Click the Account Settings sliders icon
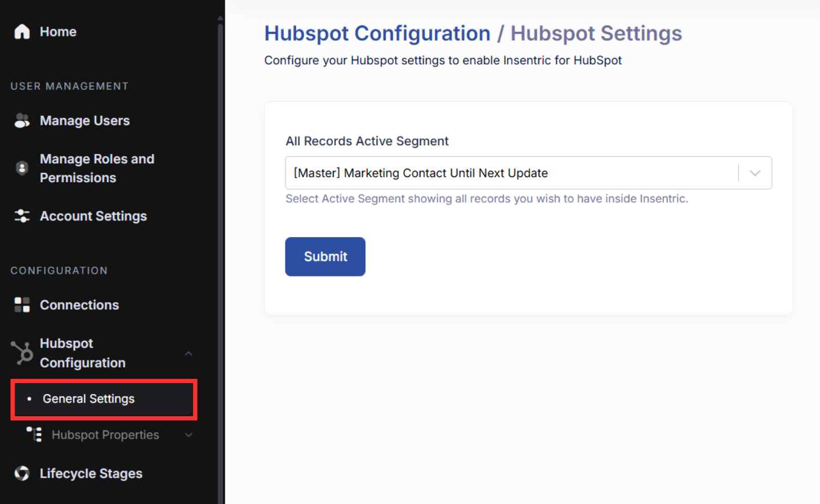This screenshot has width=820, height=504. 22,216
